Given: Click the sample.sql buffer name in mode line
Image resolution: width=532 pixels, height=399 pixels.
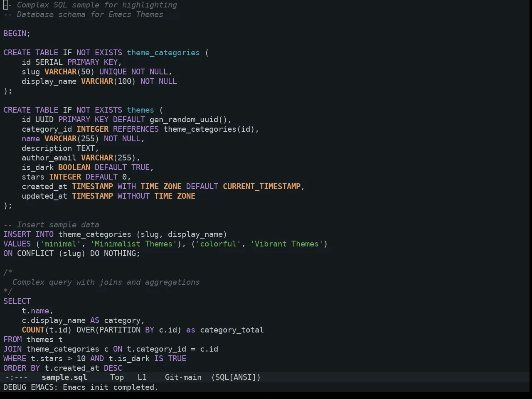Looking at the screenshot, I should click(x=64, y=377).
